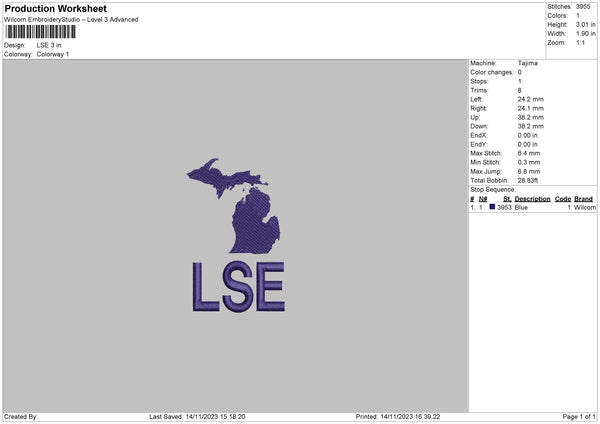
Task: Click the Colors value 1
Action: [578, 16]
